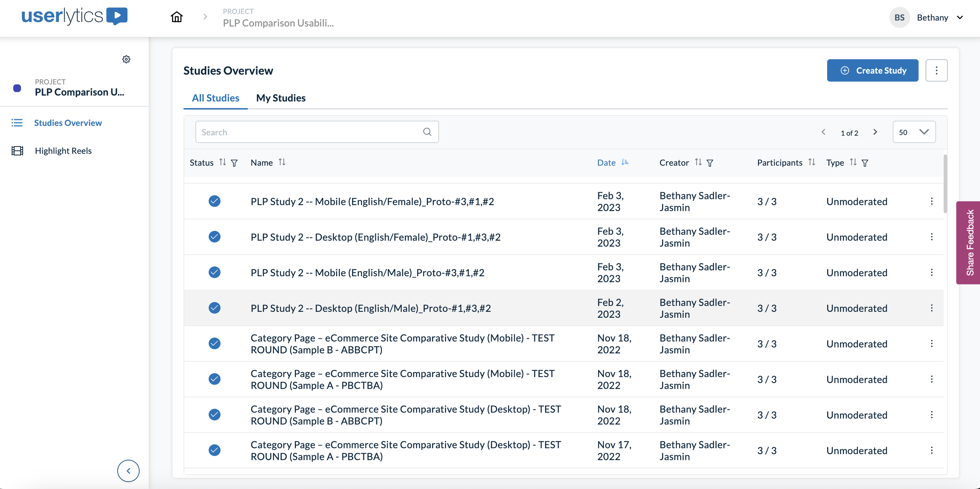Open the filter funnel on the Status column
This screenshot has height=489, width=980.
(234, 163)
